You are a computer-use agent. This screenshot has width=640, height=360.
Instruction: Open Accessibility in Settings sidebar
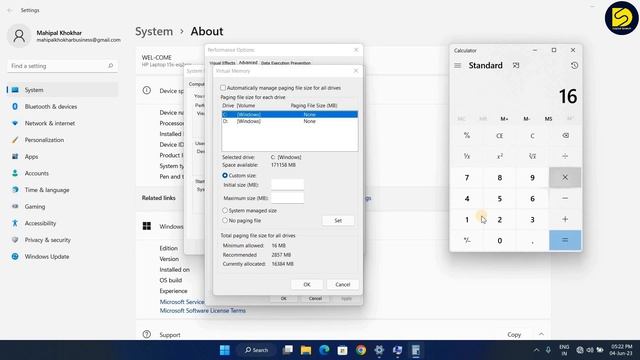point(62,223)
